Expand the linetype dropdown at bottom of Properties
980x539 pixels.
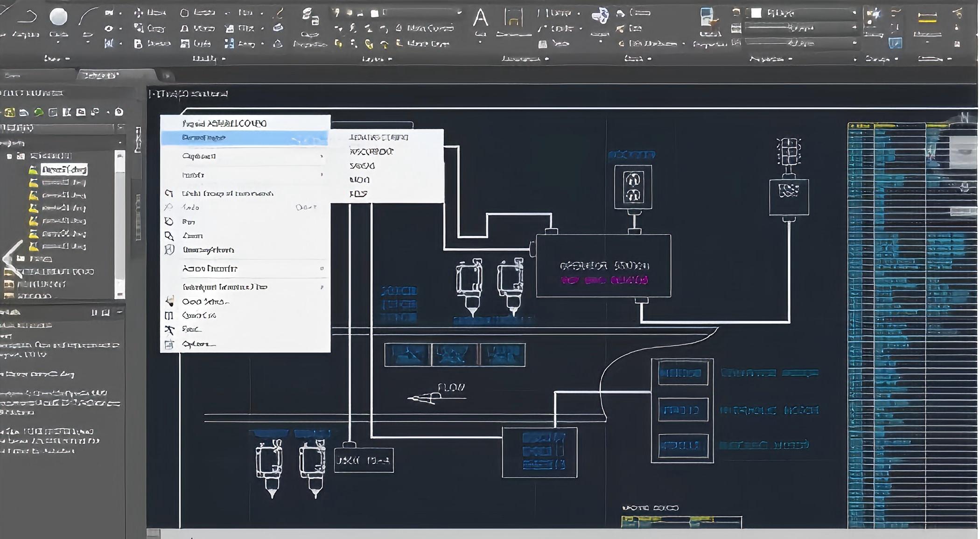coord(801,43)
